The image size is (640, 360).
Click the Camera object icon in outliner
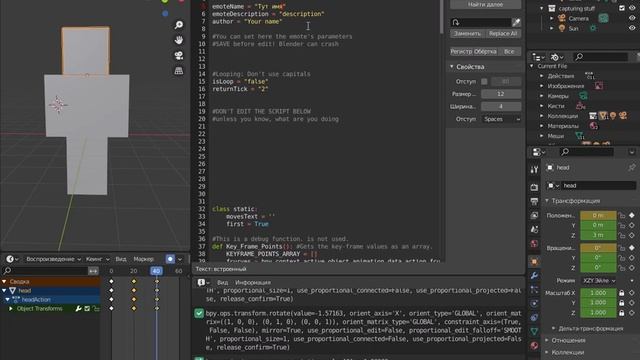[562, 18]
